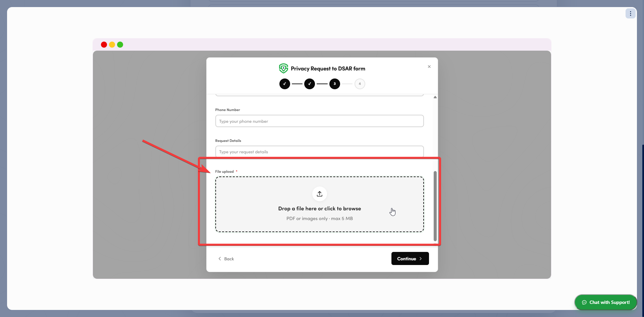Click the red window dot
644x317 pixels.
coord(104,45)
